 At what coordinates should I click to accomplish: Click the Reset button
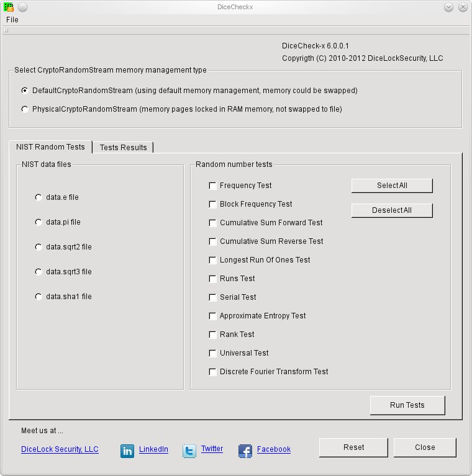pyautogui.click(x=353, y=447)
